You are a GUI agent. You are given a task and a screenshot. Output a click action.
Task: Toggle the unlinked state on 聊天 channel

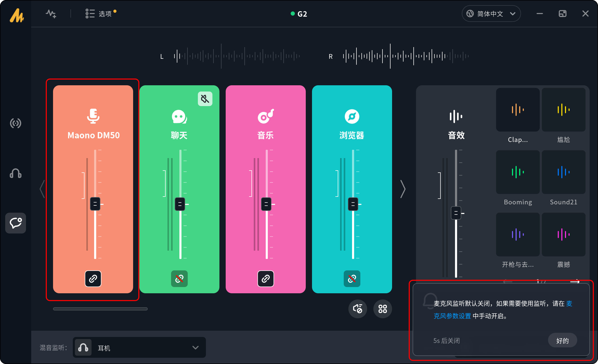pyautogui.click(x=179, y=279)
